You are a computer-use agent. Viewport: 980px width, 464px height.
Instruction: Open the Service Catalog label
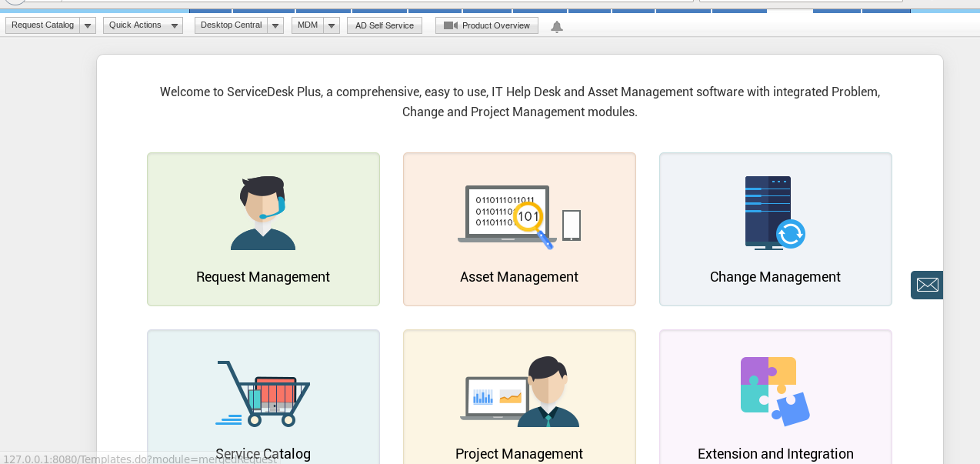(263, 454)
